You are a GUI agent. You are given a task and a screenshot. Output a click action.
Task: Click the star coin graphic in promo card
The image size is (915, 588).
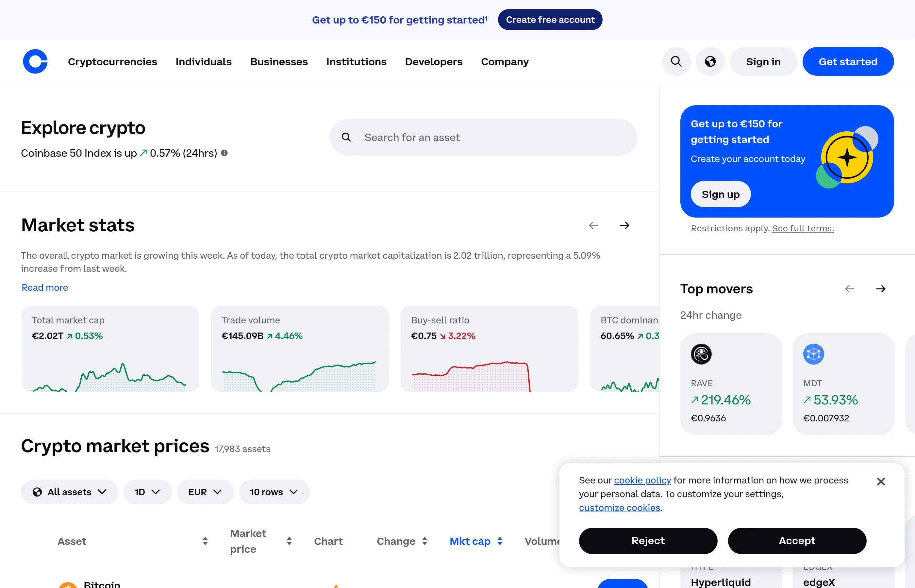click(x=847, y=157)
